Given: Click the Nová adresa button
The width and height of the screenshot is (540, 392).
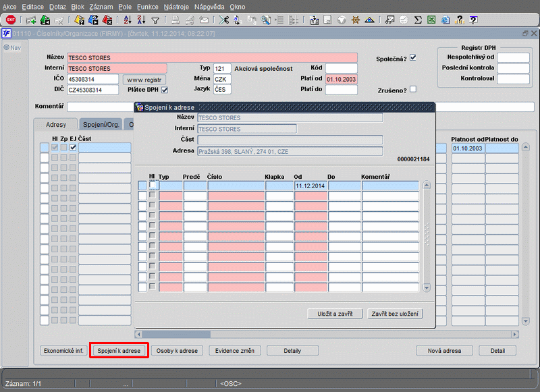Looking at the screenshot, I should click(444, 351).
